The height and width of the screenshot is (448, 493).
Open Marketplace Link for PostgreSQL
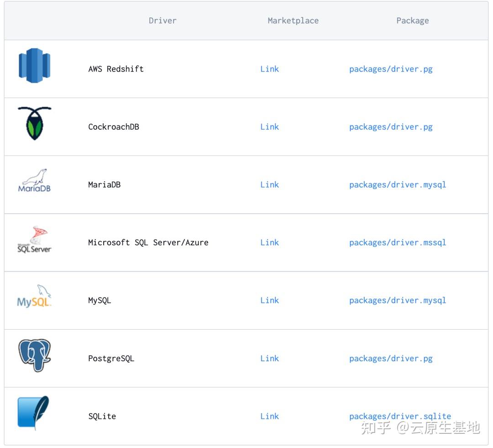[269, 358]
